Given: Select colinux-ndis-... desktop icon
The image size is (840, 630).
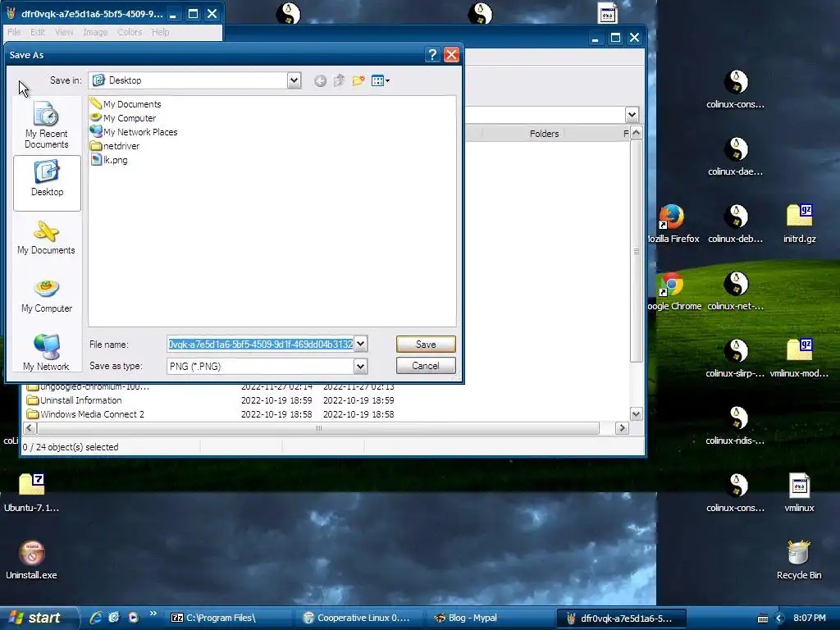Looking at the screenshot, I should click(736, 426).
